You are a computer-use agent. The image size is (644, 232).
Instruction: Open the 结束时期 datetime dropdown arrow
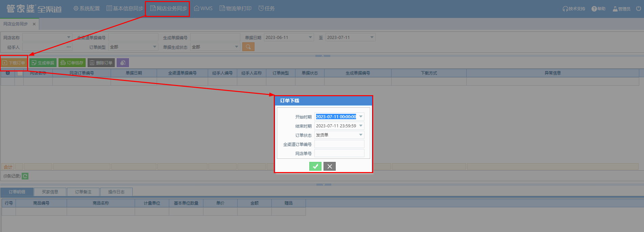pos(361,126)
